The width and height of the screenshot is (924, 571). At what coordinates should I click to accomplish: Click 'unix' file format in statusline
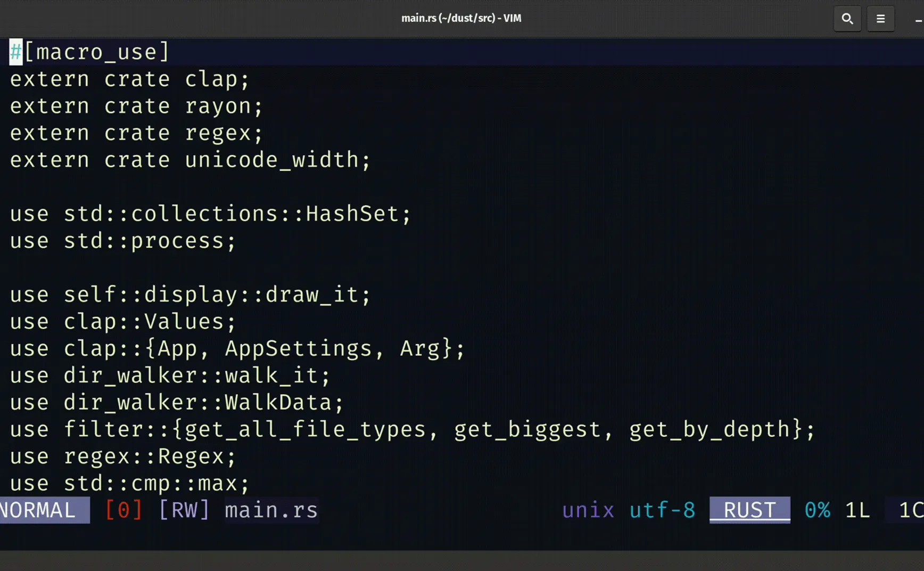(588, 510)
